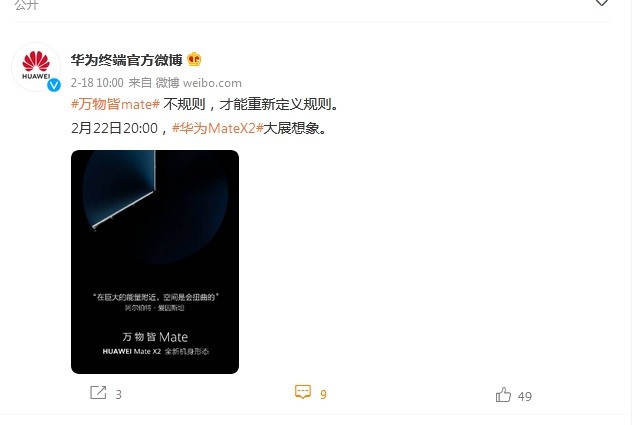The image size is (632, 425).
Task: Enlarge the Mate X2 teaser poster image
Action: pyautogui.click(x=155, y=262)
